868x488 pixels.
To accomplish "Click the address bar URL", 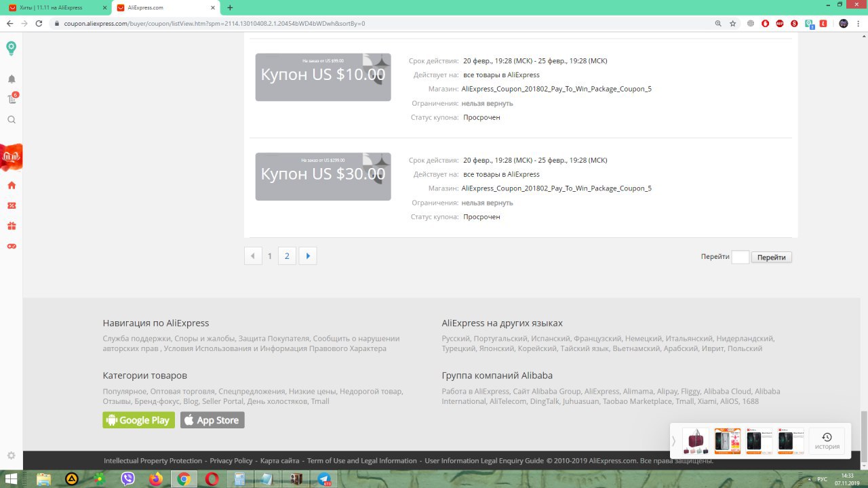I will point(214,23).
